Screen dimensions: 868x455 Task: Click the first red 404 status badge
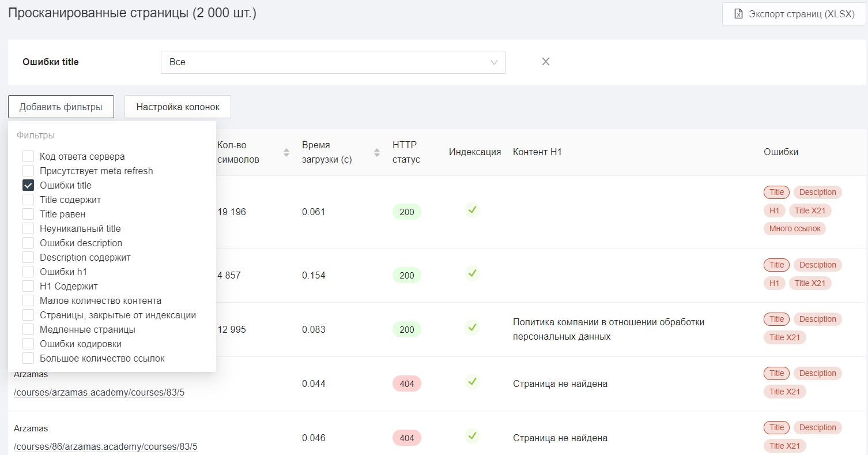pyautogui.click(x=406, y=383)
